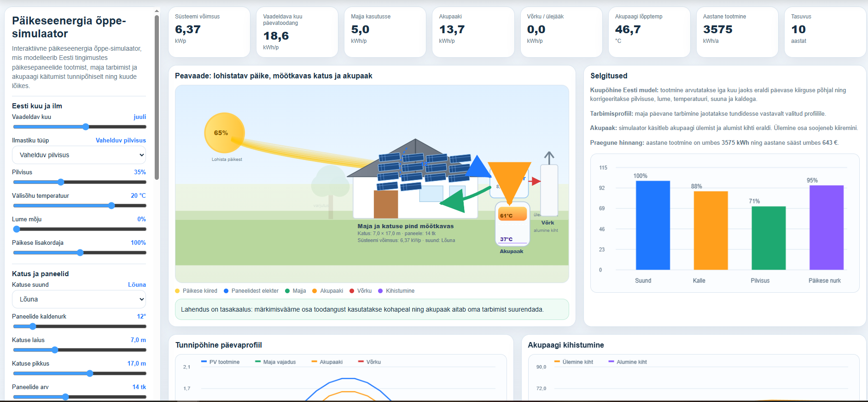Image resolution: width=868 pixels, height=402 pixels.
Task: Click the upward arrow above grid pole
Action: 549,158
